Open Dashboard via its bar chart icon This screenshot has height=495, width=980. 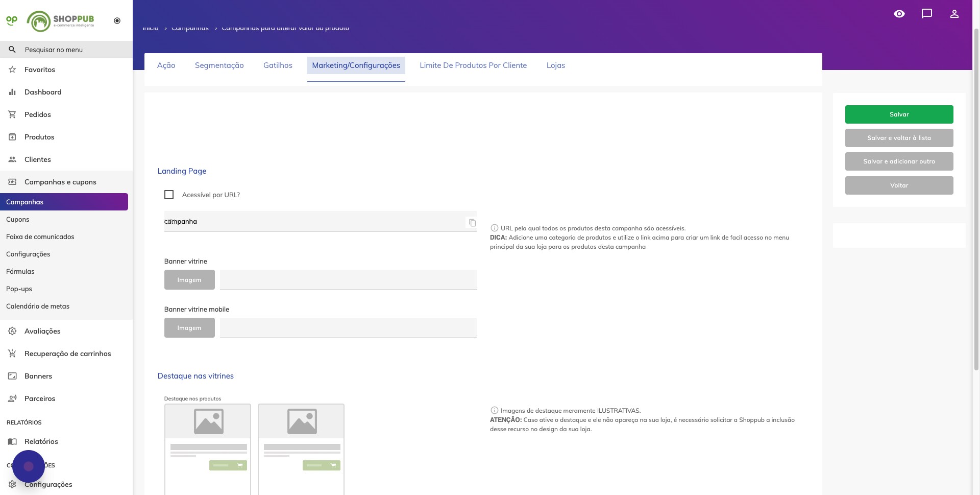(x=12, y=92)
